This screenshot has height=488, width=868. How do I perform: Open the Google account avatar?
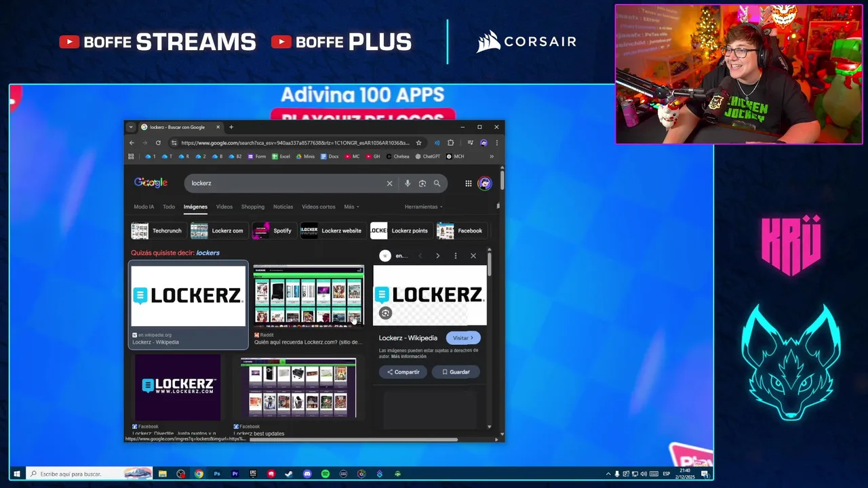(484, 183)
